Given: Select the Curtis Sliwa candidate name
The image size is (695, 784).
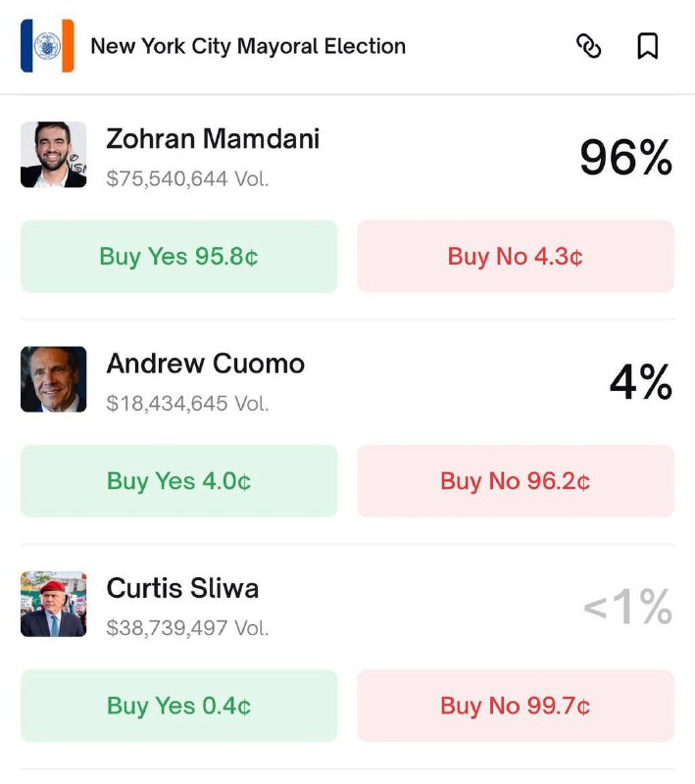Looking at the screenshot, I should coord(182,589).
